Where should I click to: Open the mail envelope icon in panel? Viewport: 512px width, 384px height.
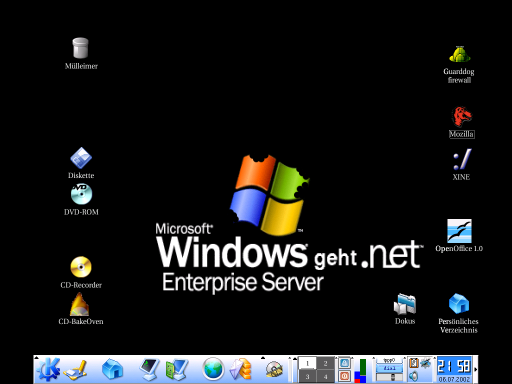(241, 369)
